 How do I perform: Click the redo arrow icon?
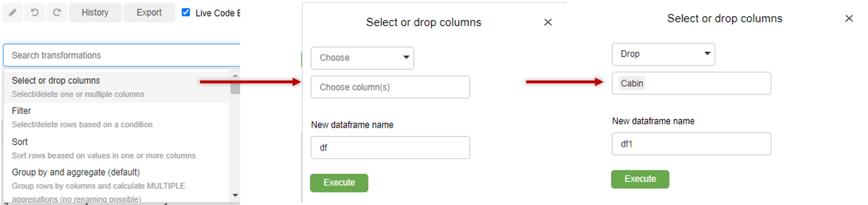[57, 13]
